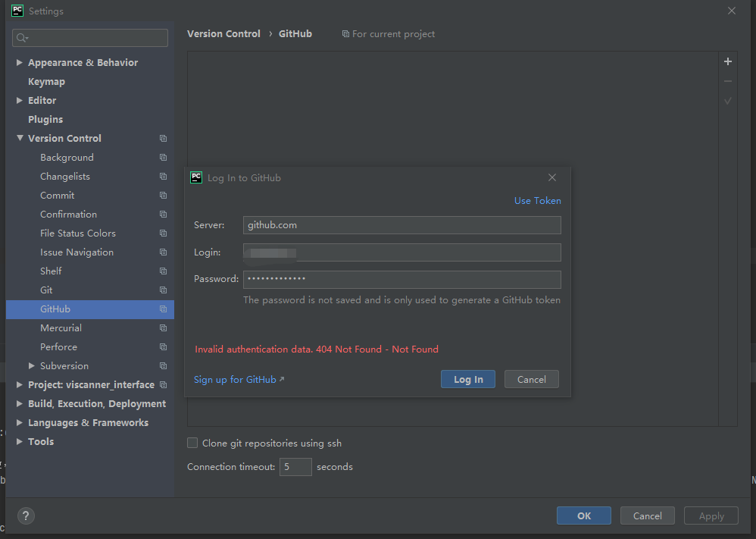This screenshot has width=756, height=539.
Task: Click project-level icon next to Project: viscanner_interface
Action: tap(163, 384)
